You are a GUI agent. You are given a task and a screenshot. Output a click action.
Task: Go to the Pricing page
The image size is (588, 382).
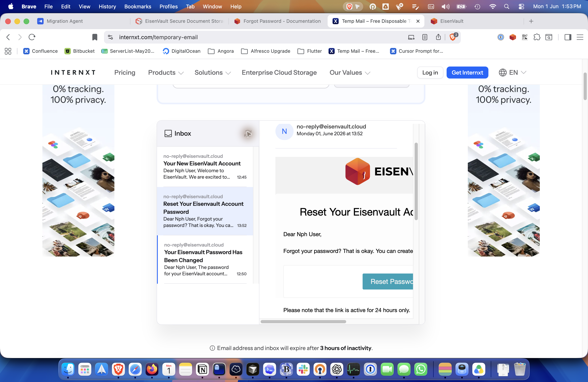pyautogui.click(x=125, y=73)
